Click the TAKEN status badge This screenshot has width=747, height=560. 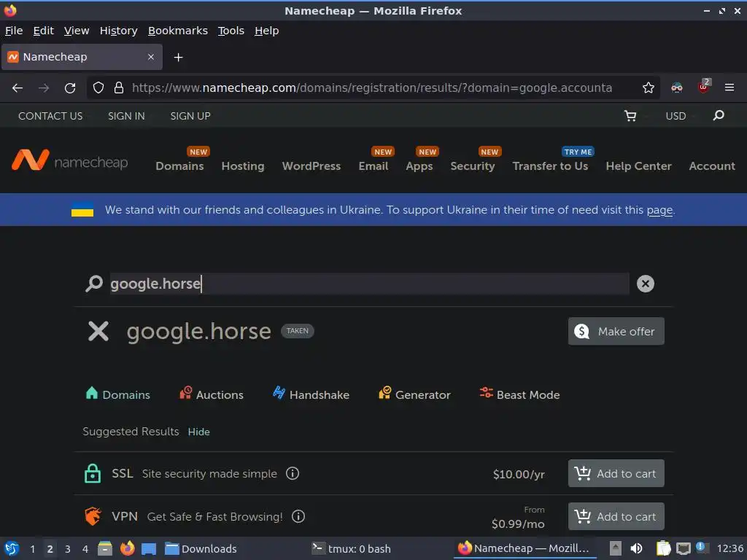[x=298, y=331]
